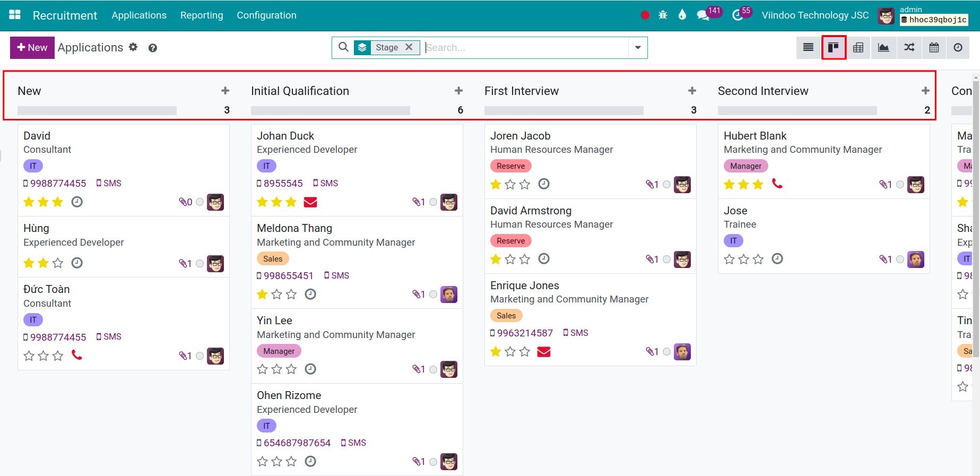Open the Applications menu
The image size is (980, 476).
pos(139,15)
